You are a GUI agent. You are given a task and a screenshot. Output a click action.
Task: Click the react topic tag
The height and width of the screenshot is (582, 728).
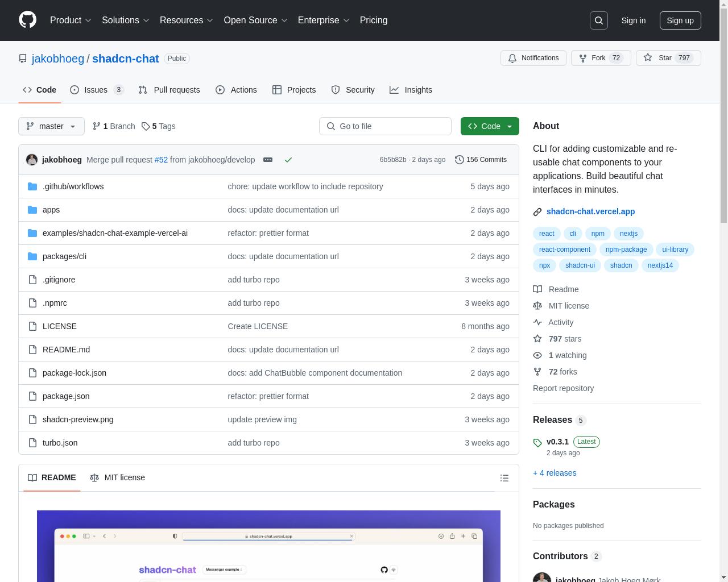coord(547,234)
